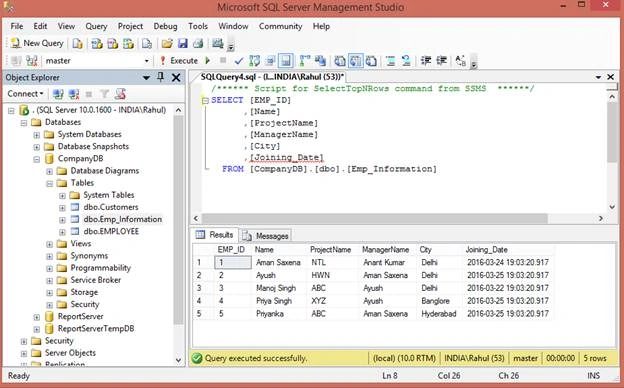Open Object Explorer window position dropdown arrow

pyautogui.click(x=146, y=78)
